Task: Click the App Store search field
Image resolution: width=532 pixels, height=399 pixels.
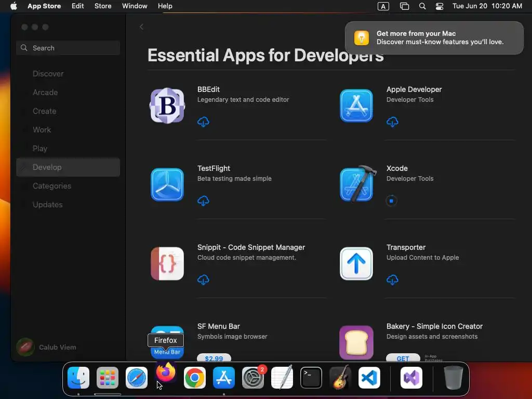Action: click(x=68, y=48)
